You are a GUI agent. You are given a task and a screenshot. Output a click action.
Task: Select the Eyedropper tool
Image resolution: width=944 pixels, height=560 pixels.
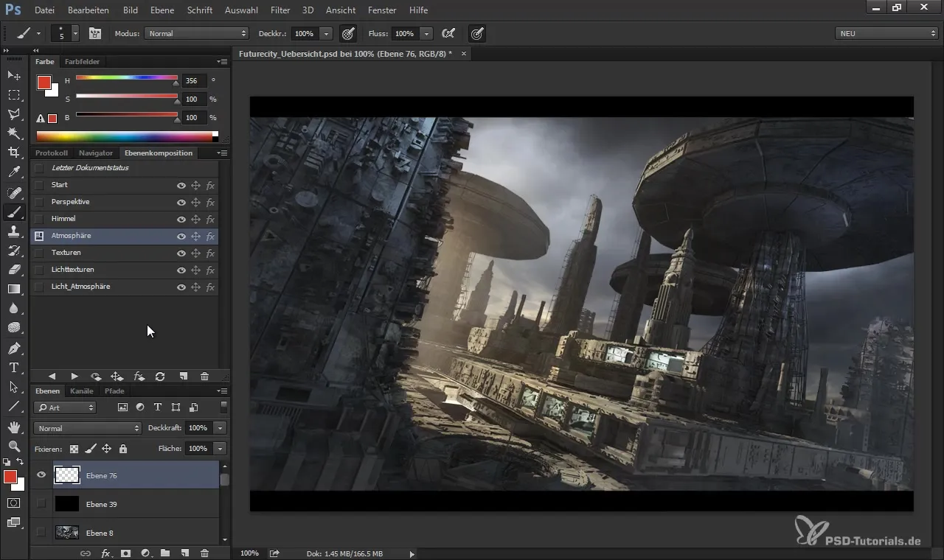pyautogui.click(x=14, y=172)
